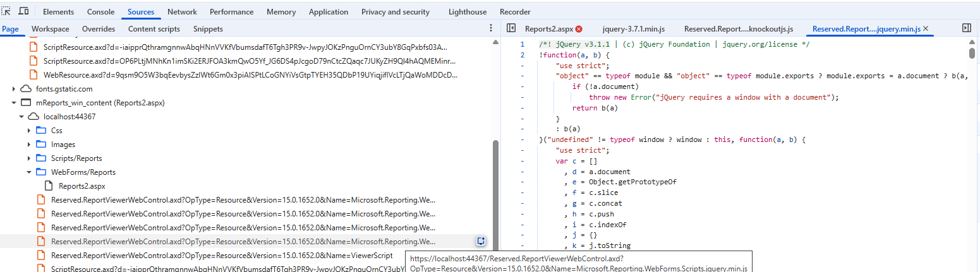This screenshot has height=272, width=980.
Task: Click the file tree vertical scrollbar
Action: click(496, 202)
